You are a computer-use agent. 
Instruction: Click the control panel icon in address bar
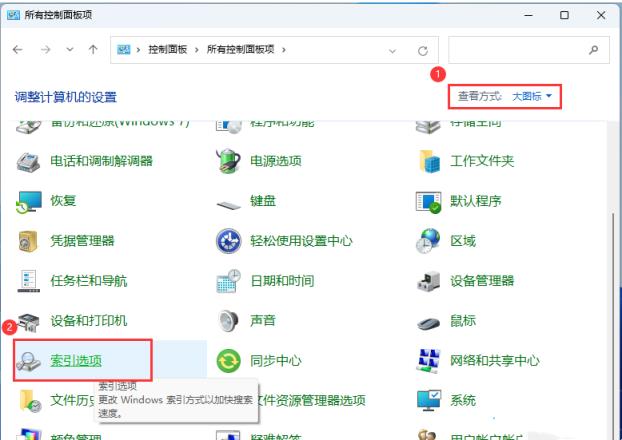pos(124,50)
